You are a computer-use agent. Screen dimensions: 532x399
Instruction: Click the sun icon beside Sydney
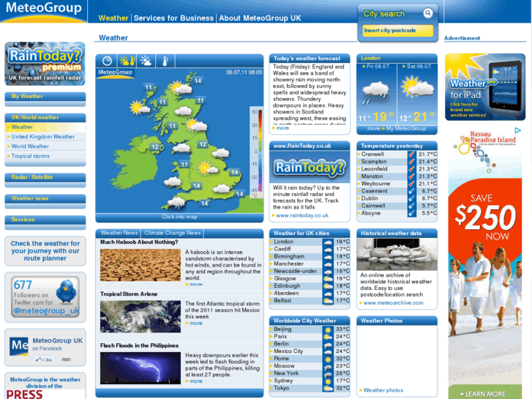(328, 381)
